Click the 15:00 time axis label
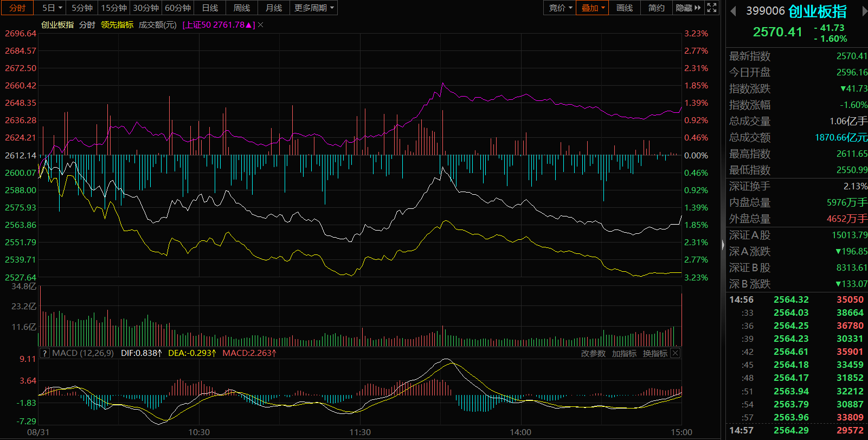The width and height of the screenshot is (868, 440). [x=681, y=432]
